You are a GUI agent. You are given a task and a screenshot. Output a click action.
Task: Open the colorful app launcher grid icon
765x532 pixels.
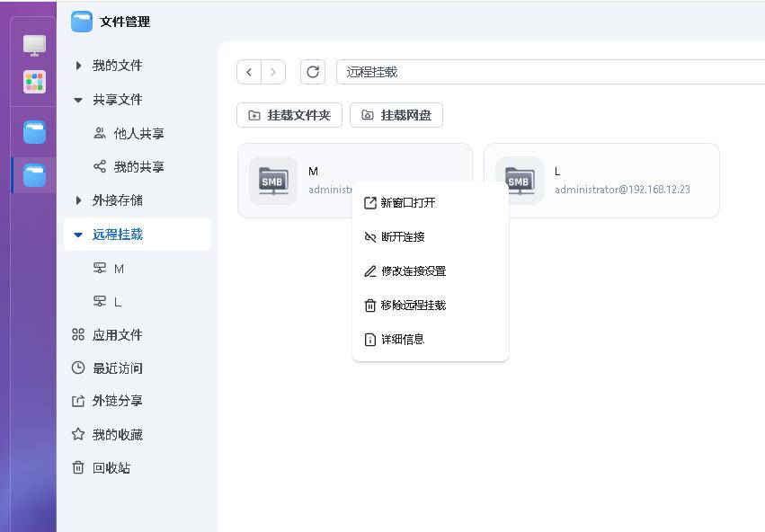pos(34,82)
